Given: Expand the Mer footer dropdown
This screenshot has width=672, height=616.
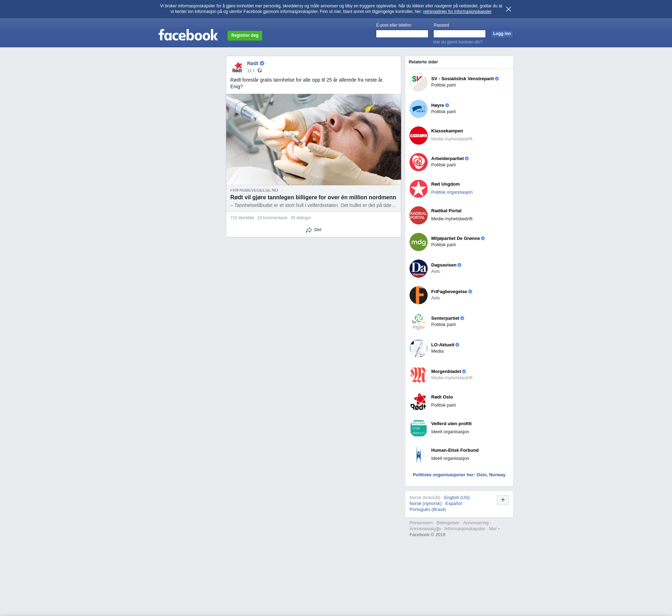Looking at the screenshot, I should pos(494,529).
